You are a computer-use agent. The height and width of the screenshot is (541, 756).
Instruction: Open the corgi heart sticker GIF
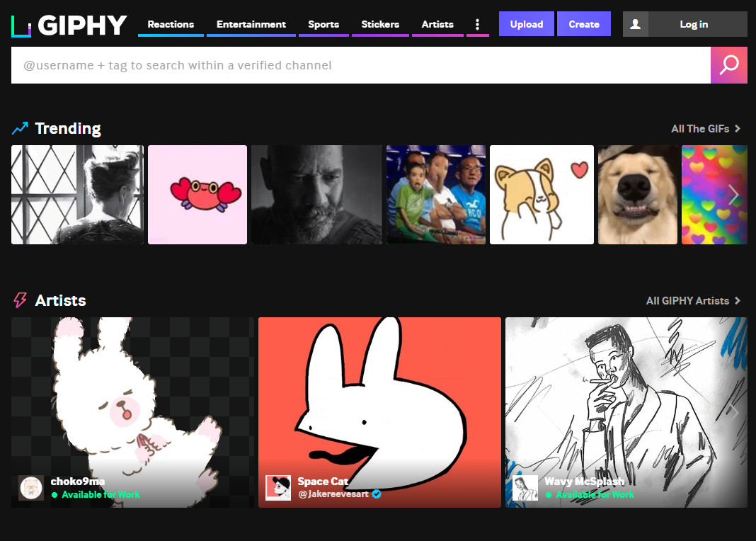click(542, 195)
